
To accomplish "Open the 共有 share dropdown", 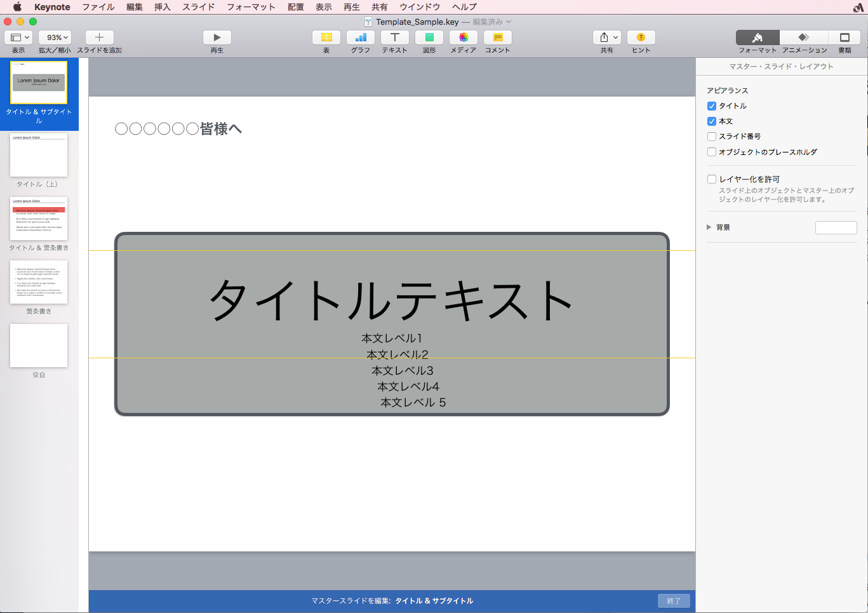I will [x=607, y=37].
